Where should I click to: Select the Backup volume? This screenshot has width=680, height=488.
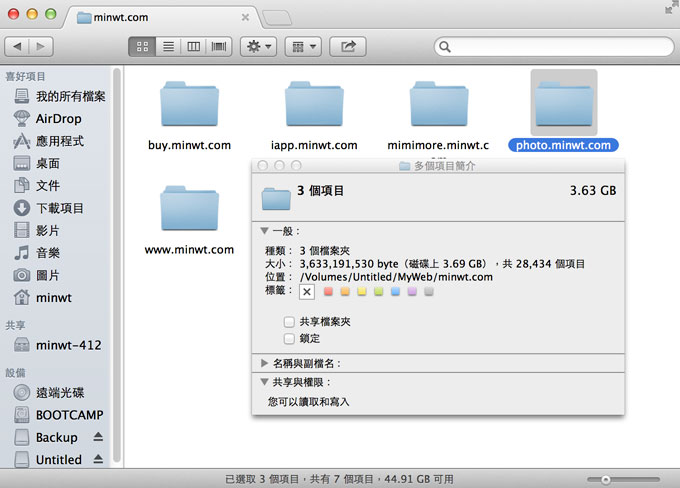click(46, 437)
